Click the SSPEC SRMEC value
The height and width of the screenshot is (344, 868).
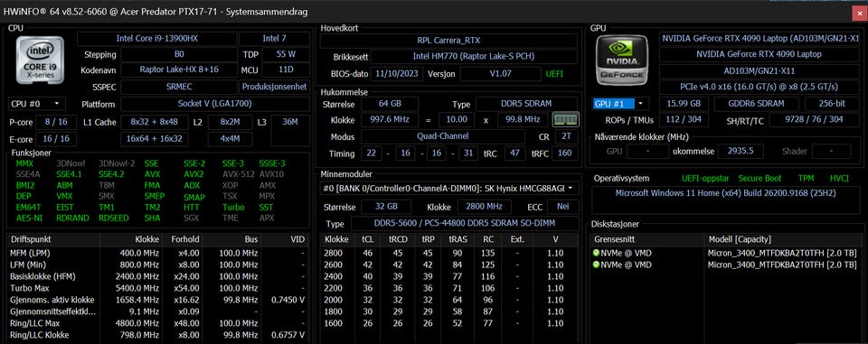pos(178,88)
